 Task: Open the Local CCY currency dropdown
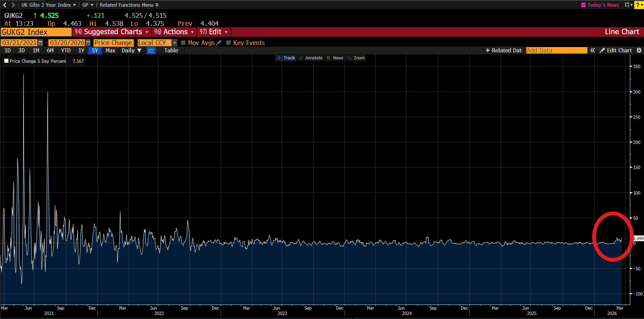174,43
